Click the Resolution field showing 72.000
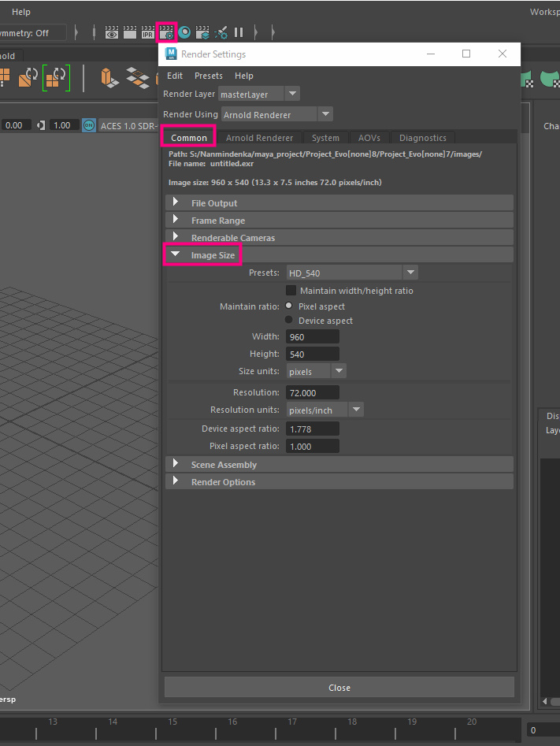This screenshot has height=746, width=560. pyautogui.click(x=313, y=392)
